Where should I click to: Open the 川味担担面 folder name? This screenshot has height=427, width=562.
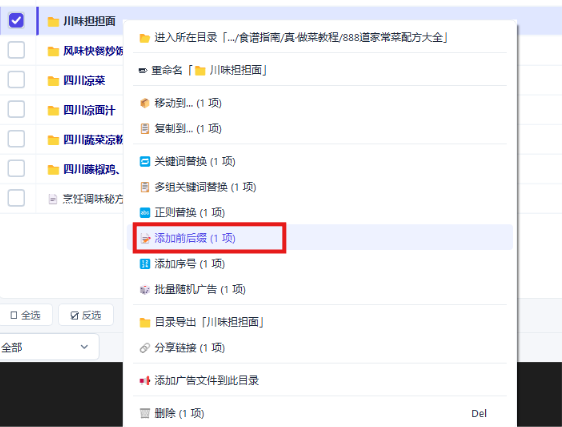click(90, 21)
